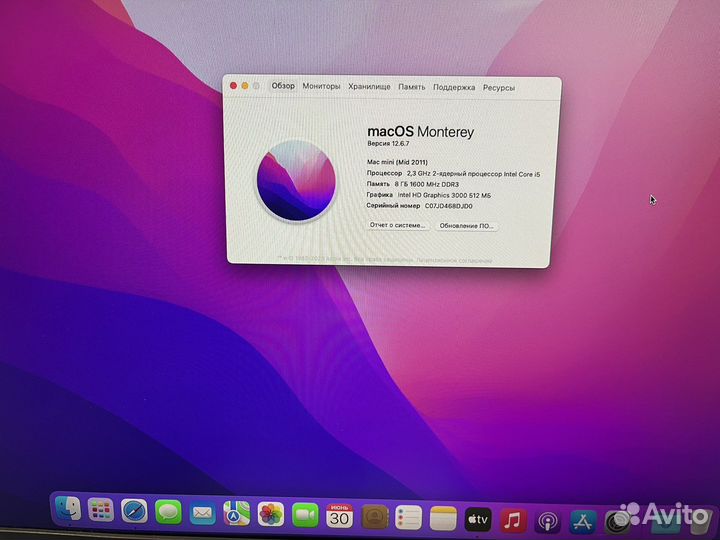Switch to the Мониторы tab
The image size is (720, 540).
[x=321, y=86]
